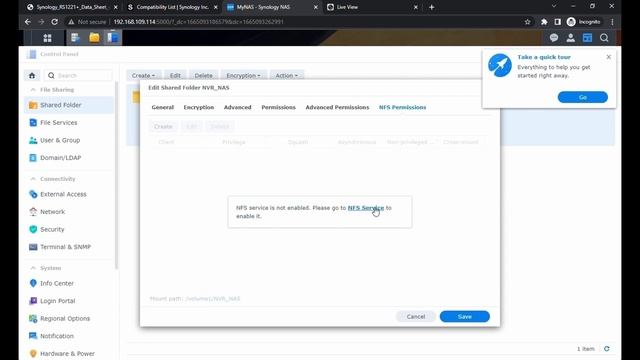Viewport: 640px width, 360px height.
Task: Select Control Panel taskbar icon
Action: [113, 38]
